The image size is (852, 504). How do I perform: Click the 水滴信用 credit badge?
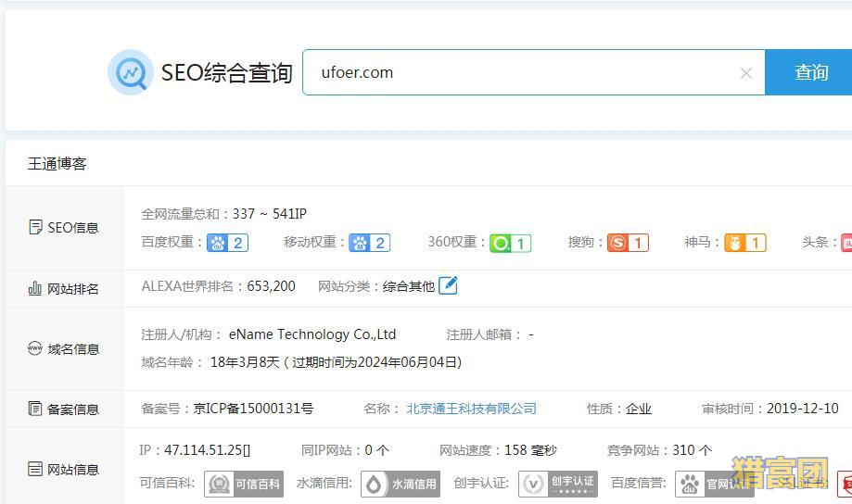click(x=401, y=484)
